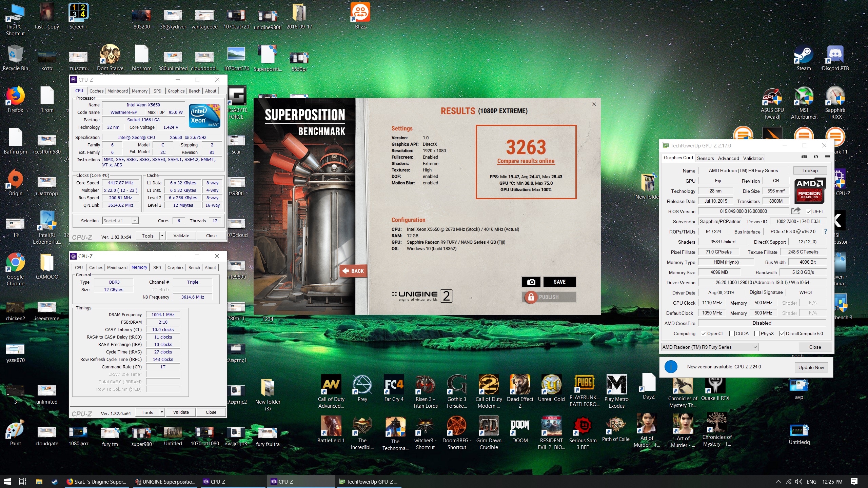The width and height of the screenshot is (868, 488).
Task: Open Bench tab in bottom CPU-Z window
Action: (194, 267)
